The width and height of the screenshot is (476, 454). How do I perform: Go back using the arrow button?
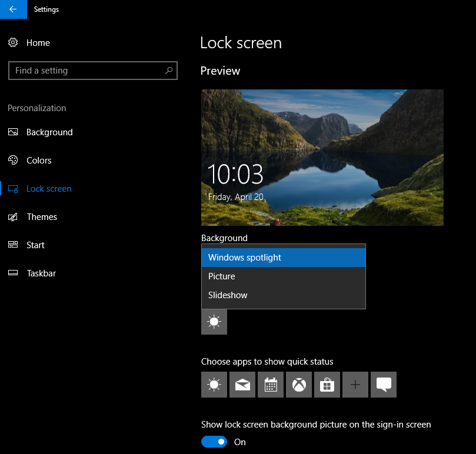13,9
